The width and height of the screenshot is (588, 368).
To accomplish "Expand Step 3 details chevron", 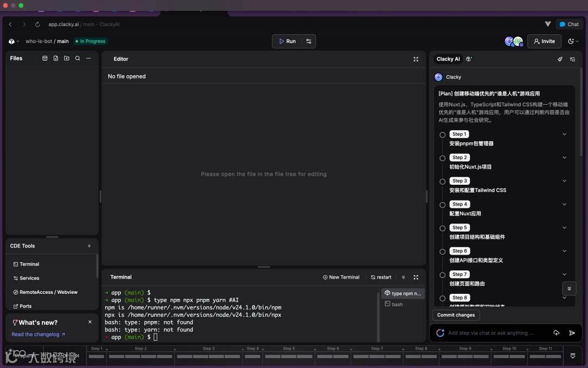I will click(565, 180).
